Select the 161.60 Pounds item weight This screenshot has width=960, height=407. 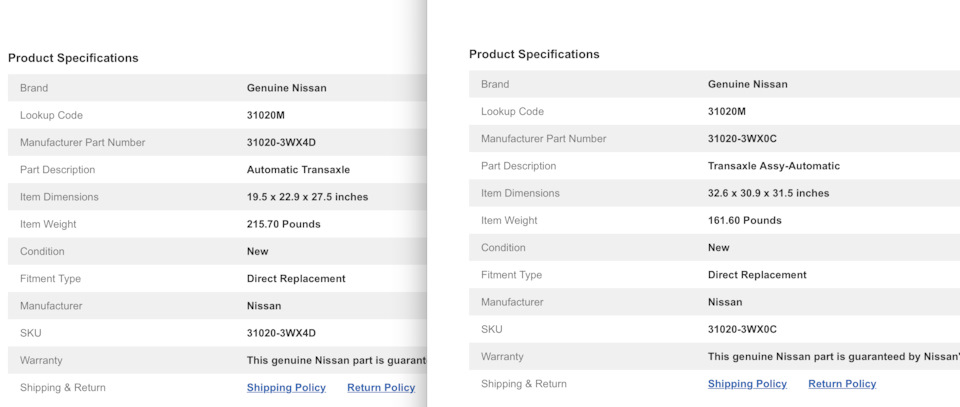click(x=745, y=221)
